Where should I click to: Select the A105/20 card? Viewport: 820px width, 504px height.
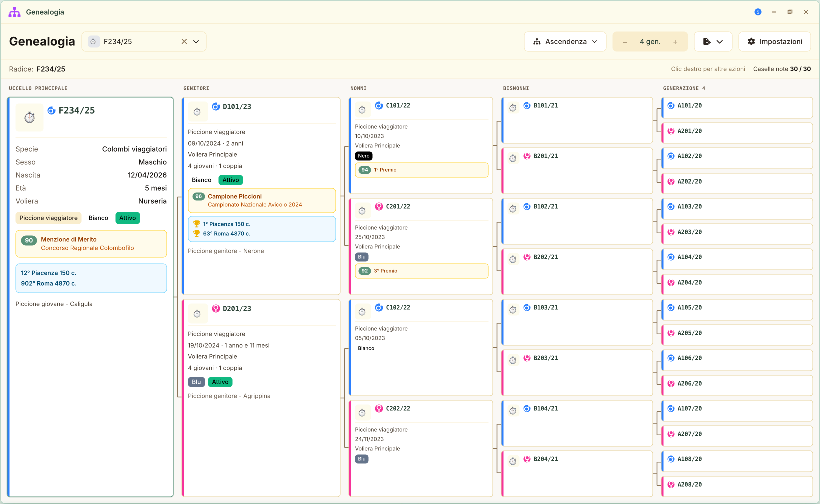click(x=737, y=310)
